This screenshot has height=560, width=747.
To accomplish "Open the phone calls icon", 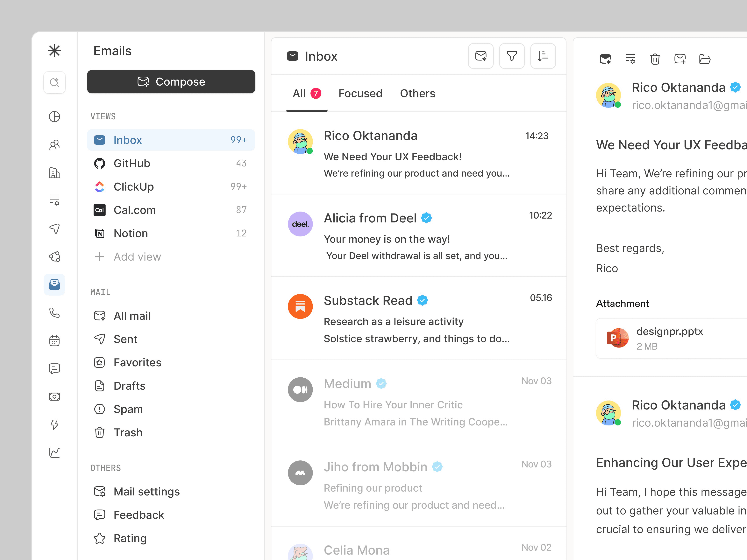I will point(54,313).
